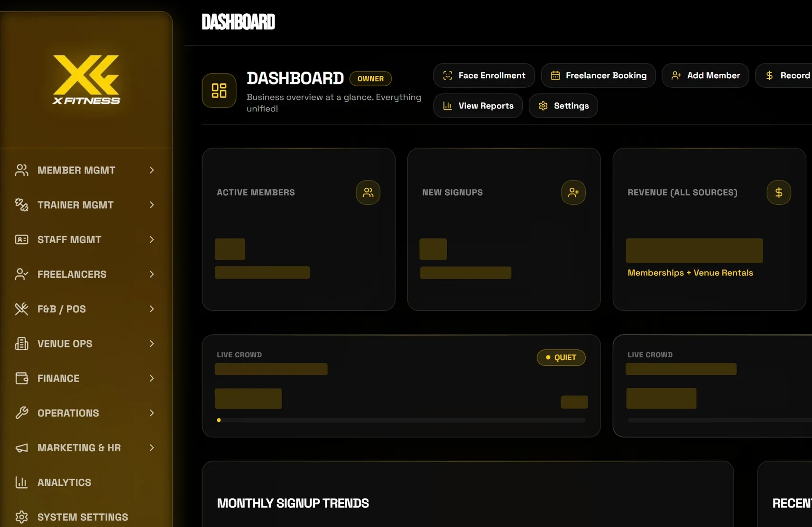Open the Marketing & HR menu item
The width and height of the screenshot is (812, 527).
tap(86, 448)
